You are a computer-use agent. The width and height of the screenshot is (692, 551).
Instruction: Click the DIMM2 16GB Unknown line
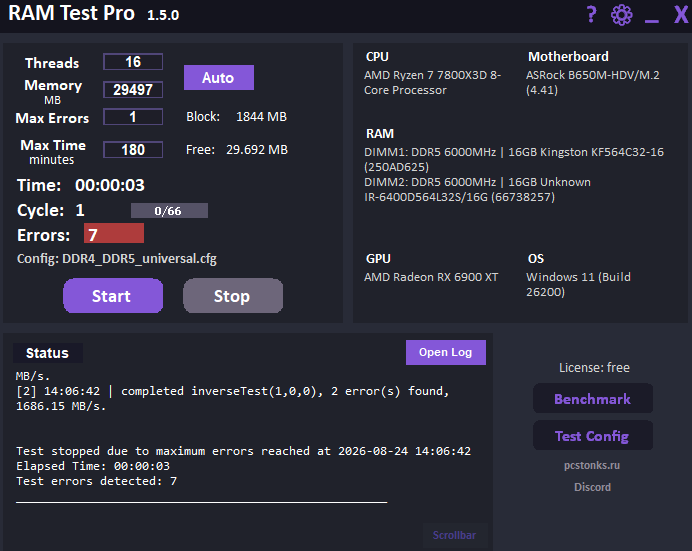[477, 189]
